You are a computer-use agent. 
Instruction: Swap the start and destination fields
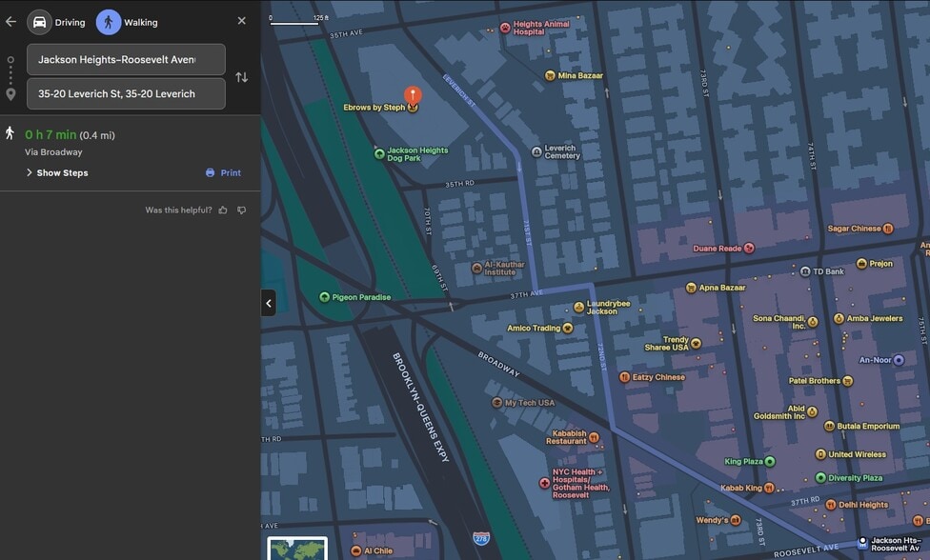point(242,77)
